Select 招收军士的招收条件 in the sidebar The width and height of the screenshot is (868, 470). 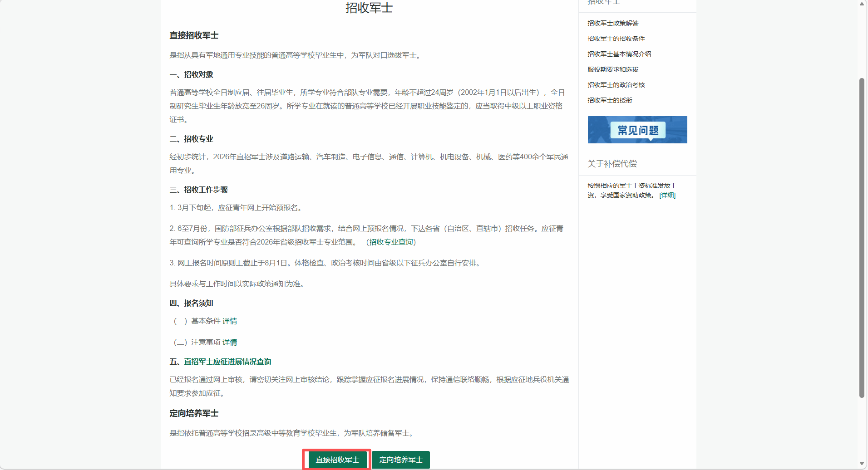pos(616,39)
